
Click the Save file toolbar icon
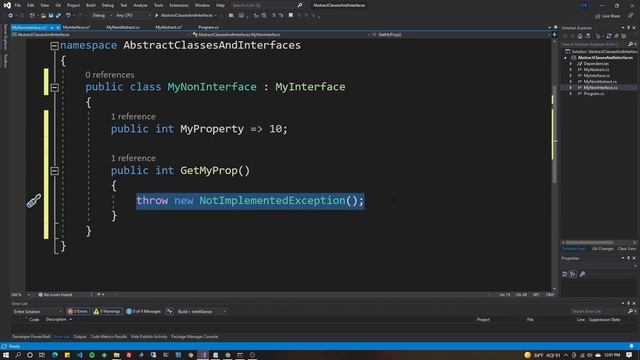(x=51, y=15)
